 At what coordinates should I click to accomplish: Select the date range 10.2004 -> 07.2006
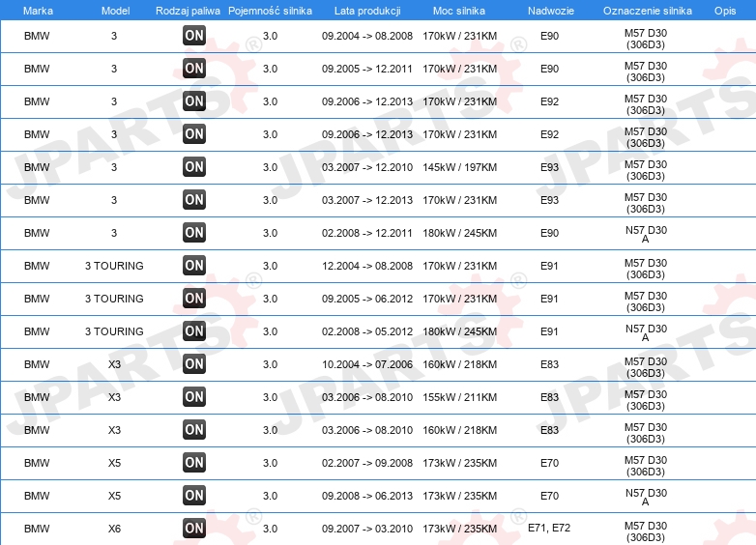[367, 364]
